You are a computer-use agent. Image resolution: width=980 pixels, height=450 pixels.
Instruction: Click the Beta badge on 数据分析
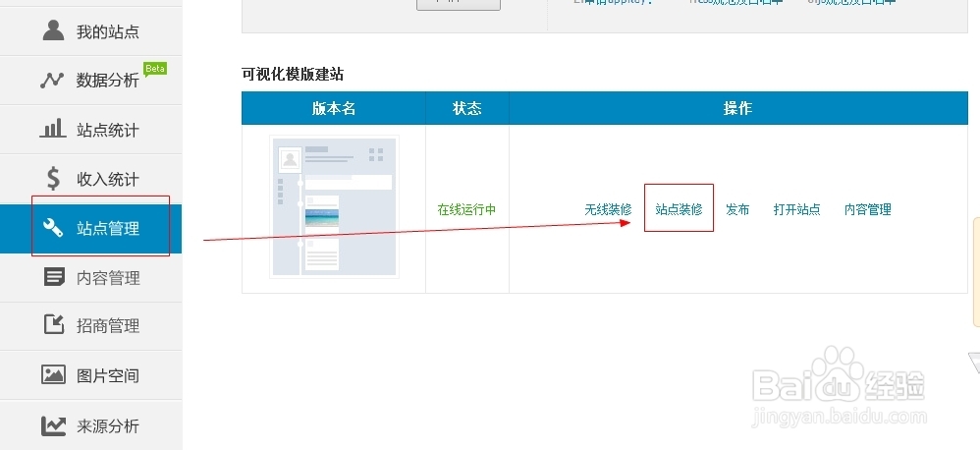pos(154,69)
